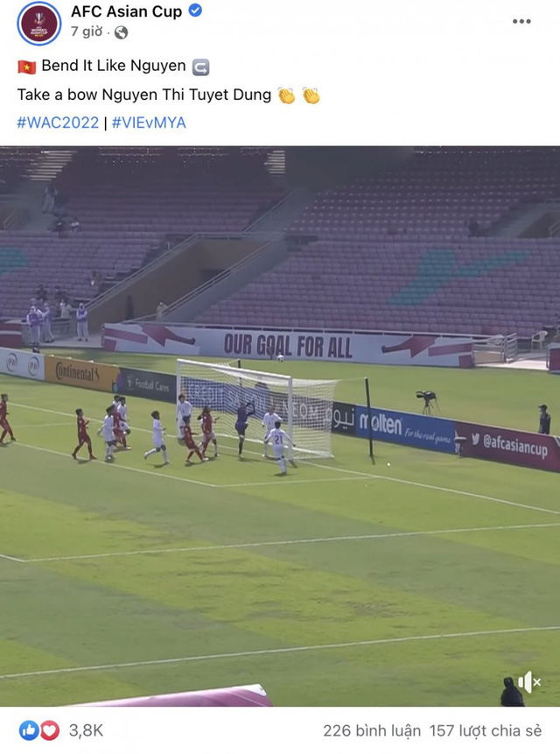
Task: Open the AFC Asian Cup page name
Action: point(126,11)
